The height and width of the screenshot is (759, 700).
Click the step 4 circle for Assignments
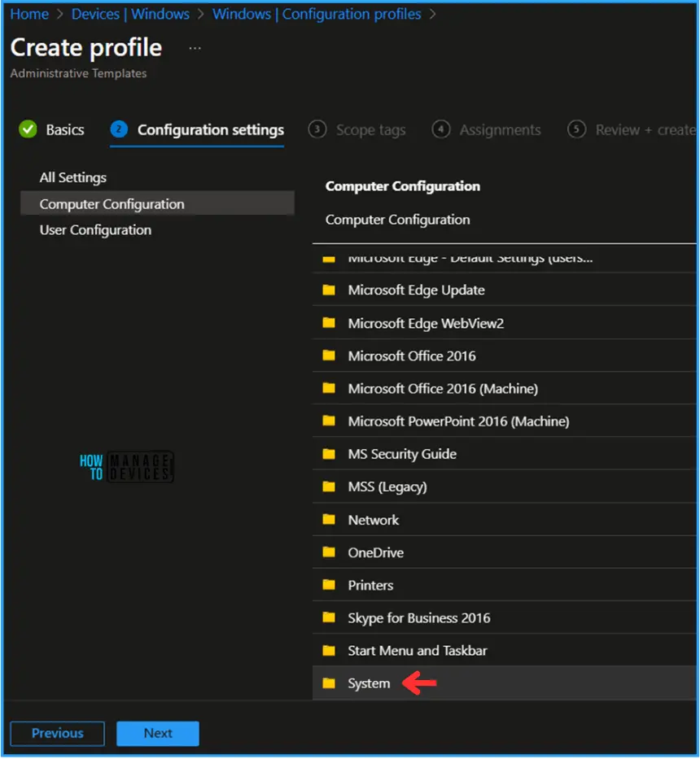(441, 129)
